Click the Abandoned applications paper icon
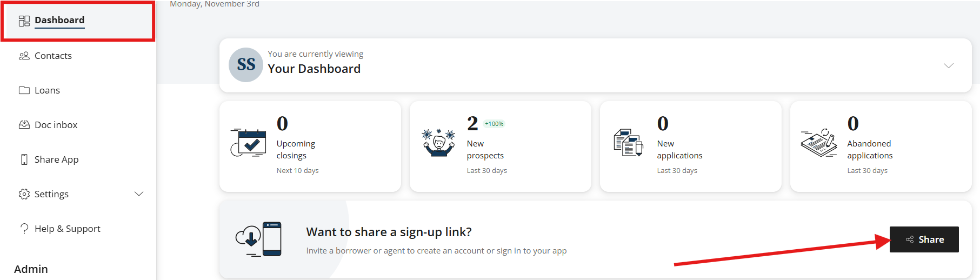The image size is (980, 280). pyautogui.click(x=818, y=143)
